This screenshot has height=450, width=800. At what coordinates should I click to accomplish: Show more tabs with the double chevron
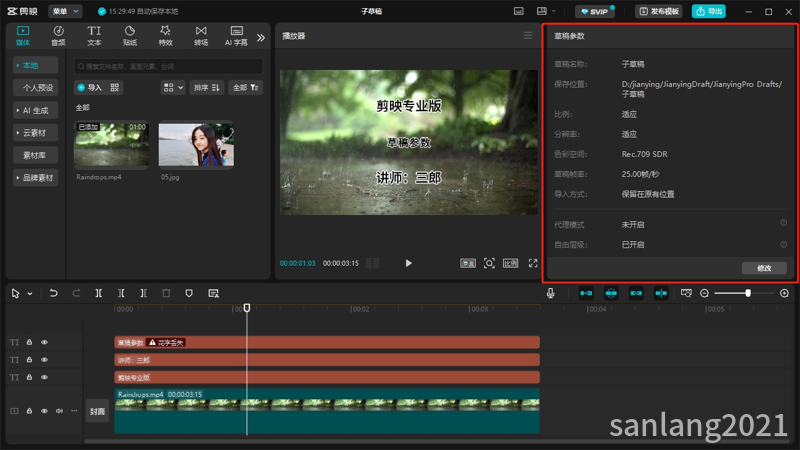pyautogui.click(x=261, y=37)
